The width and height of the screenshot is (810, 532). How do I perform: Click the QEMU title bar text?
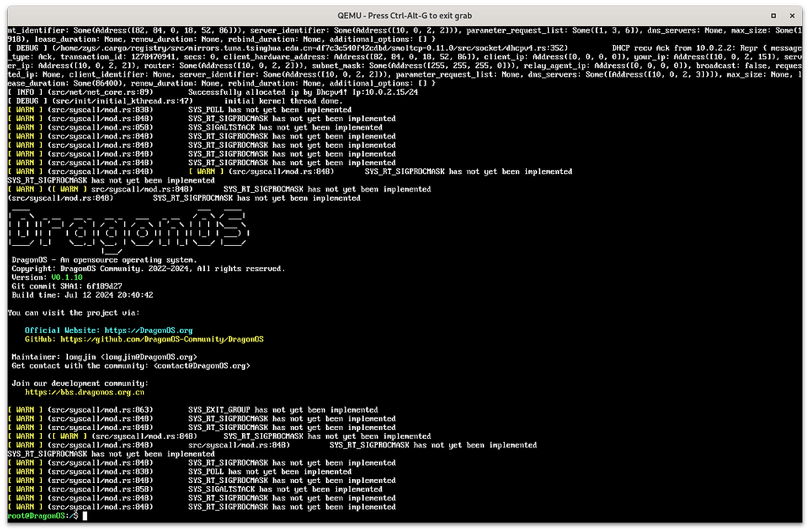(x=405, y=15)
